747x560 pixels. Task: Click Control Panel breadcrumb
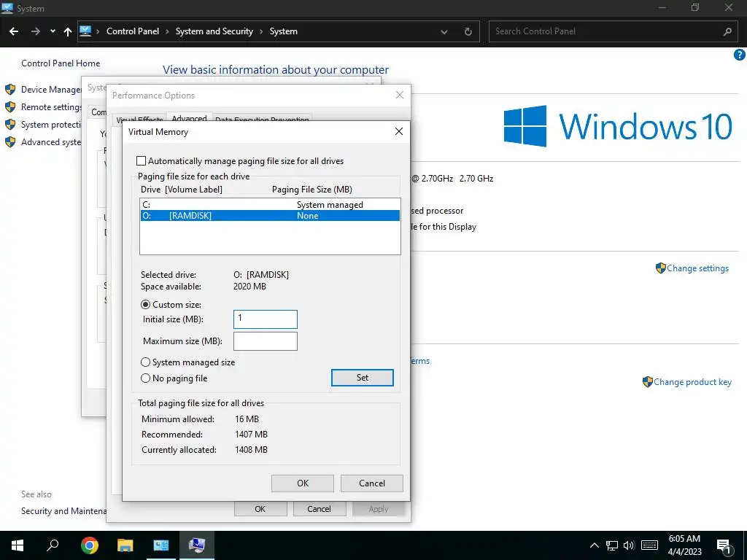point(133,31)
